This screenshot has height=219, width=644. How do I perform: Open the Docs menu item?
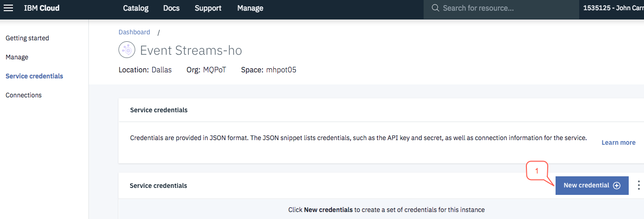(x=171, y=8)
